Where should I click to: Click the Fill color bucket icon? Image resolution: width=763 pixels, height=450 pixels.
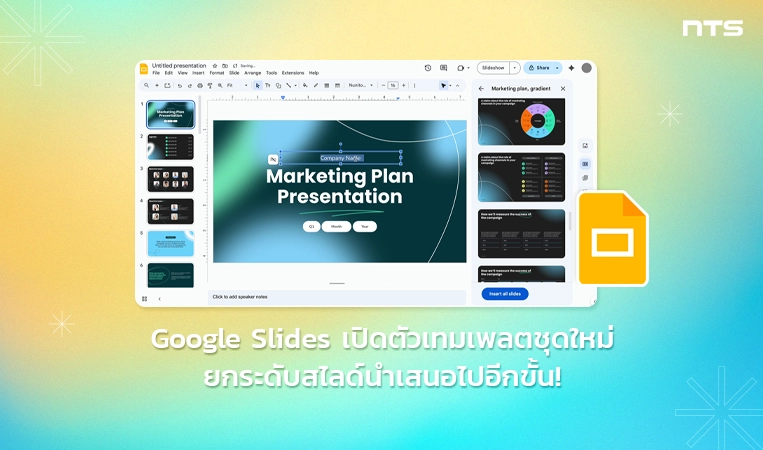[x=305, y=86]
